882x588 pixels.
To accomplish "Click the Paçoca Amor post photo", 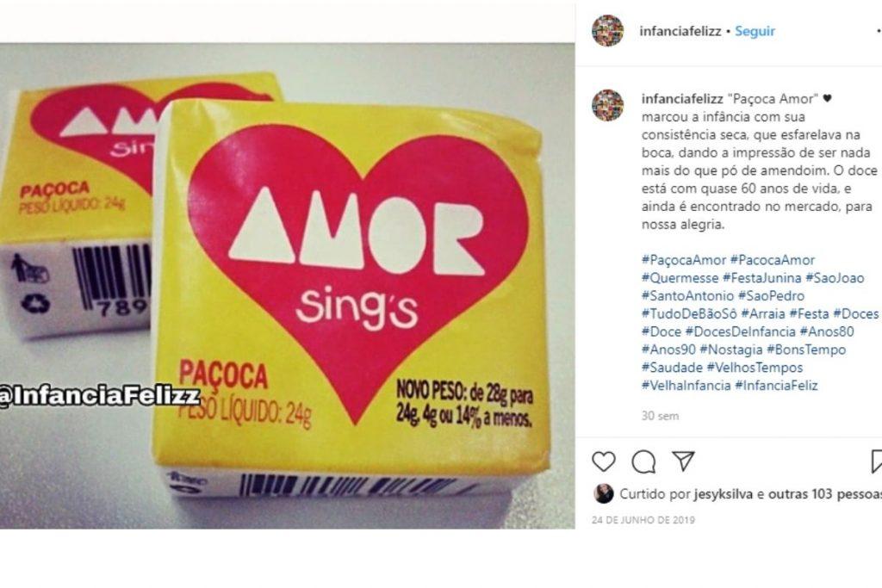I will click(x=288, y=286).
